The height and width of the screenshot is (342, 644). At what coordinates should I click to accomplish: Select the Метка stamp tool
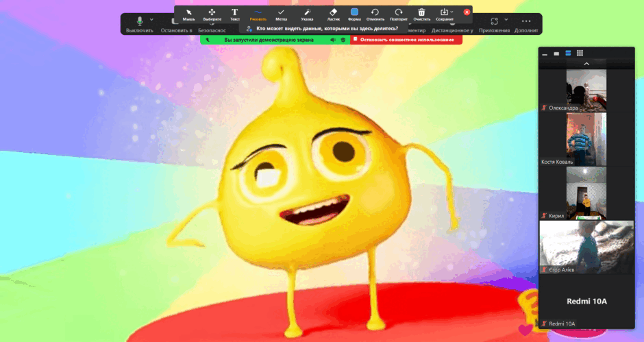281,14
